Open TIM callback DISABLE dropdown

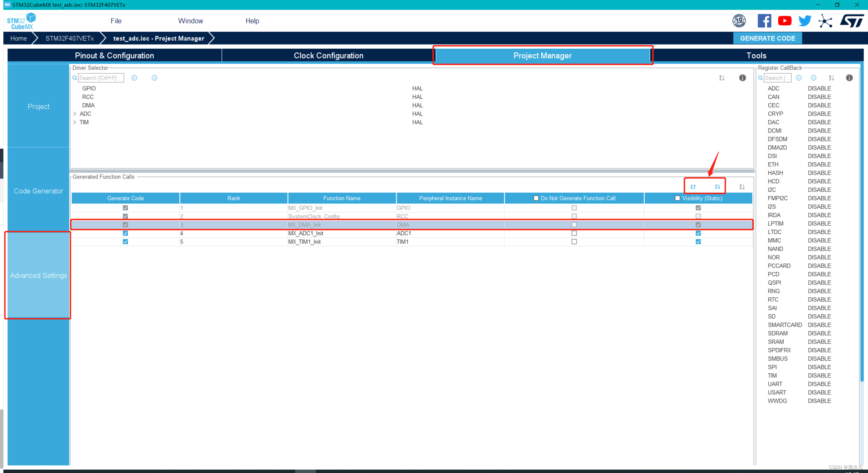point(819,376)
